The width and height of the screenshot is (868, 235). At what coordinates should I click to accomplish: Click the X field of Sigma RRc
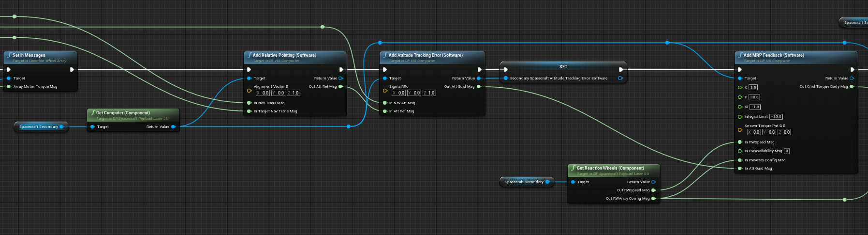399,93
